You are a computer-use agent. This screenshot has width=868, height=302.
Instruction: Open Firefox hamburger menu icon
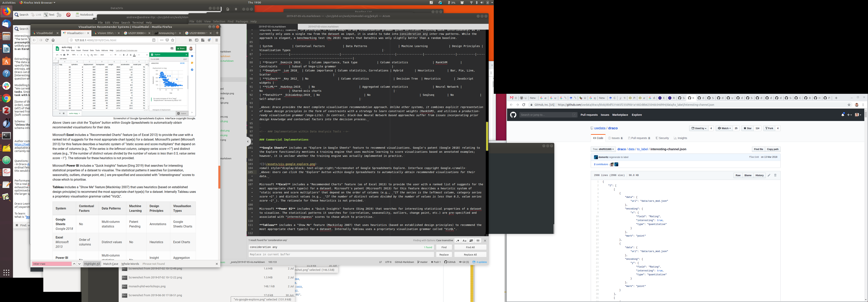[x=217, y=40]
